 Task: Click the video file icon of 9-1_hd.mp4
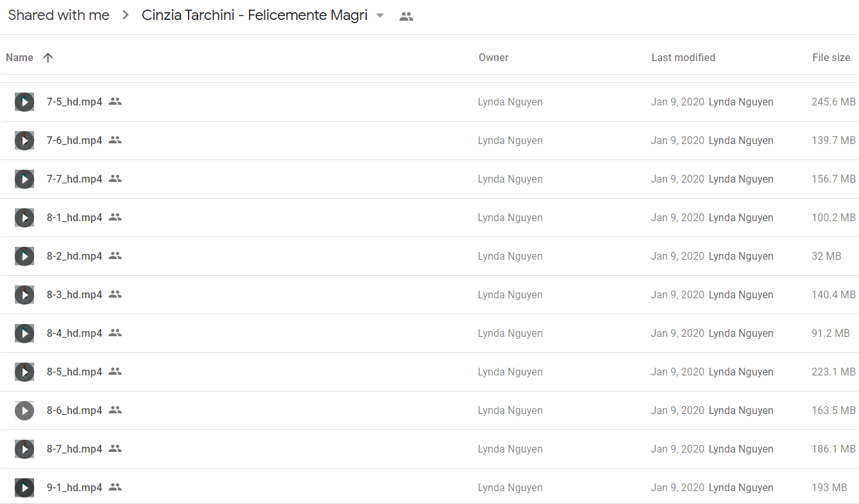pos(24,487)
